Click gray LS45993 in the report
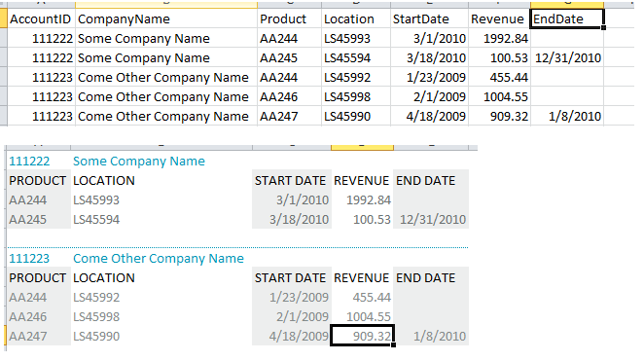 click(96, 200)
